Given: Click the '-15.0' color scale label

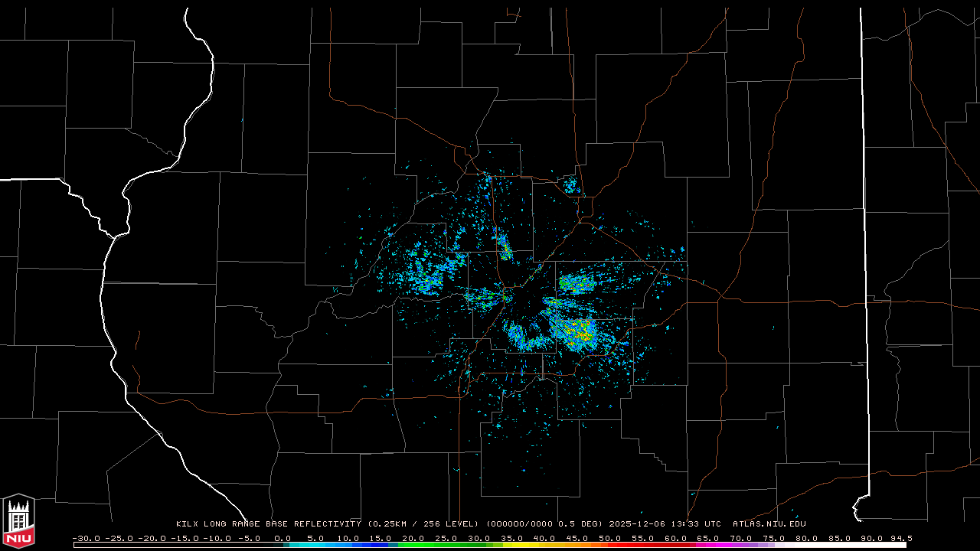Looking at the screenshot, I should point(184,538).
